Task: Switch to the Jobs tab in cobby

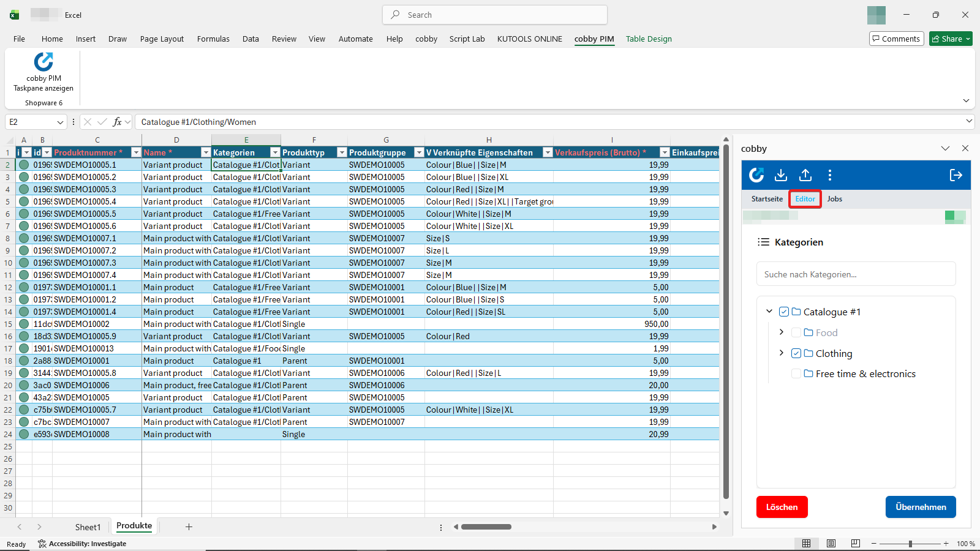Action: (x=834, y=198)
